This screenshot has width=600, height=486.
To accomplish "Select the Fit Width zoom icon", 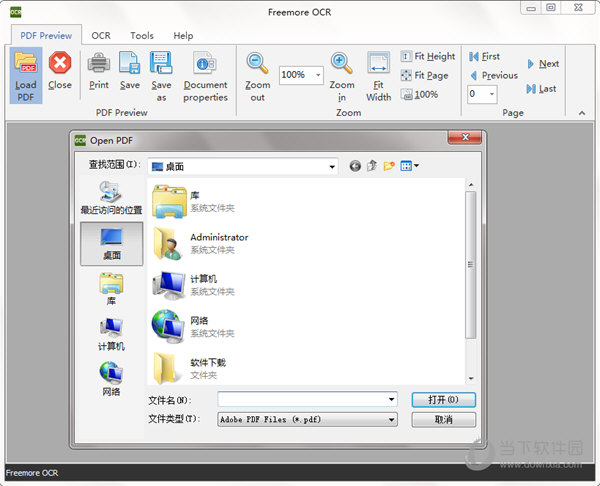I will 378,76.
